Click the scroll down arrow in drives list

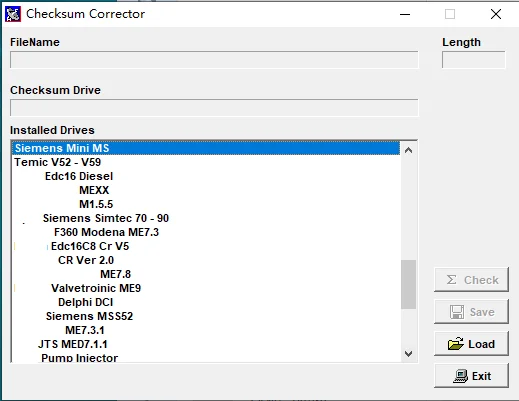point(408,353)
